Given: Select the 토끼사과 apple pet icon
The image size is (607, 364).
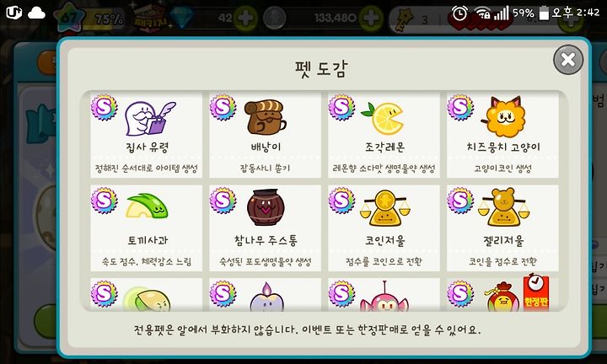Looking at the screenshot, I should click(x=148, y=206).
